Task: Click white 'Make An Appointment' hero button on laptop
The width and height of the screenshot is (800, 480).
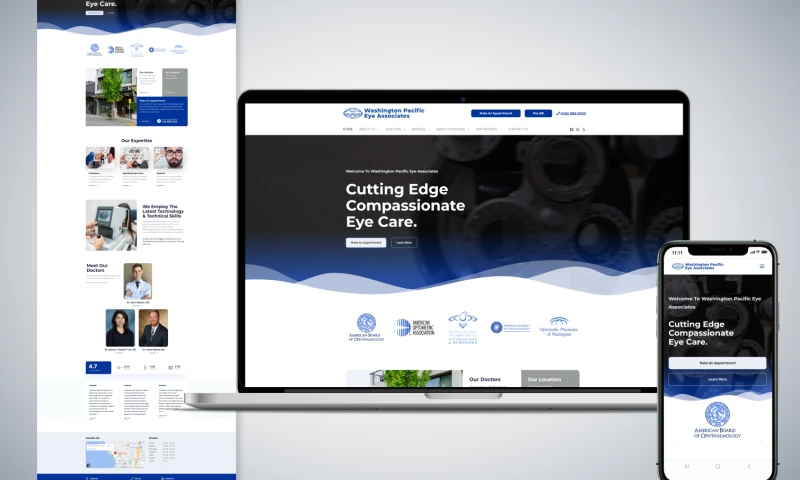Action: pos(366,243)
